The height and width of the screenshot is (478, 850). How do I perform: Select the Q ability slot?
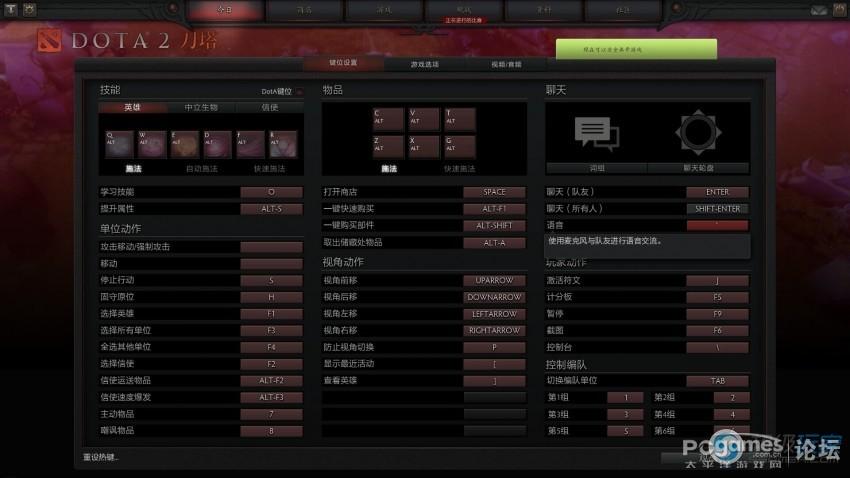119,144
